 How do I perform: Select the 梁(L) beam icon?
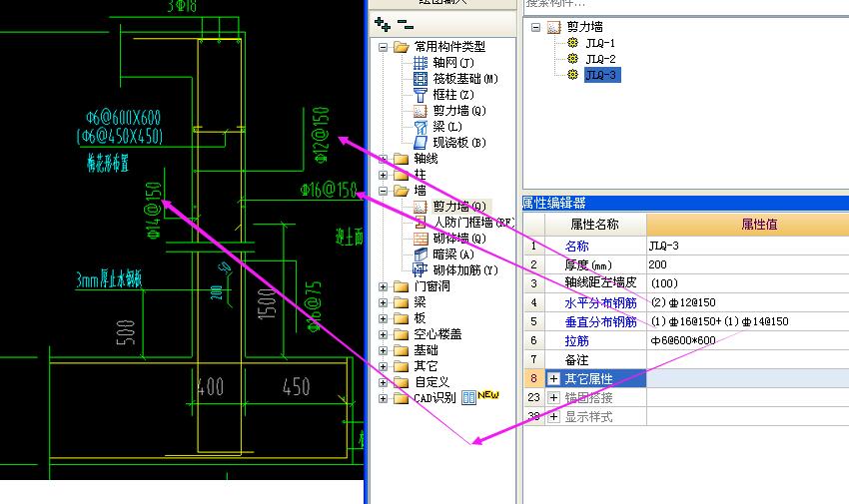[421, 127]
